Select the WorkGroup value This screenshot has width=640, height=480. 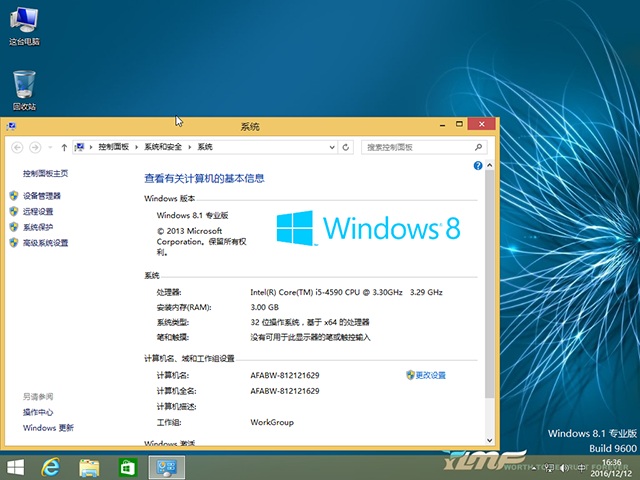[272, 422]
